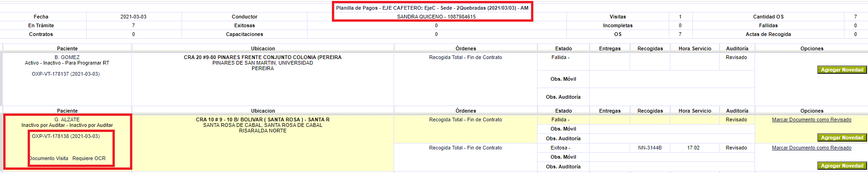868x173 pixels.
Task: Click the Cantidad OS header label
Action: pos(768,17)
